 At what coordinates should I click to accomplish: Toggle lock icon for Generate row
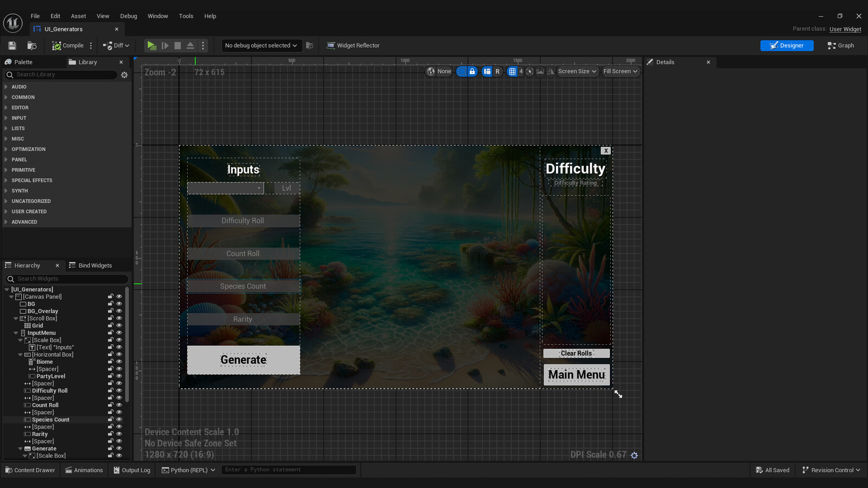pos(111,448)
